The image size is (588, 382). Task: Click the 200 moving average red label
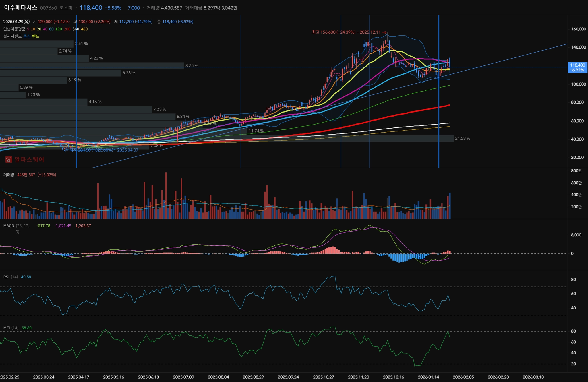(x=67, y=29)
